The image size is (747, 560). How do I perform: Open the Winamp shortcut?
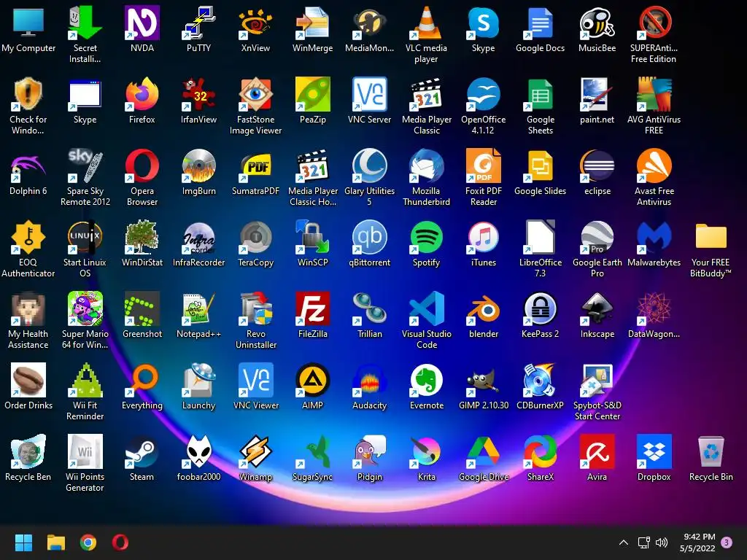click(255, 451)
